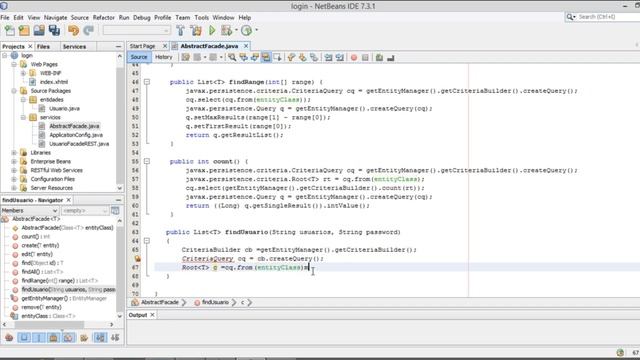
Task: Click the Comment icon in editor toolbar
Action: [x=379, y=58]
